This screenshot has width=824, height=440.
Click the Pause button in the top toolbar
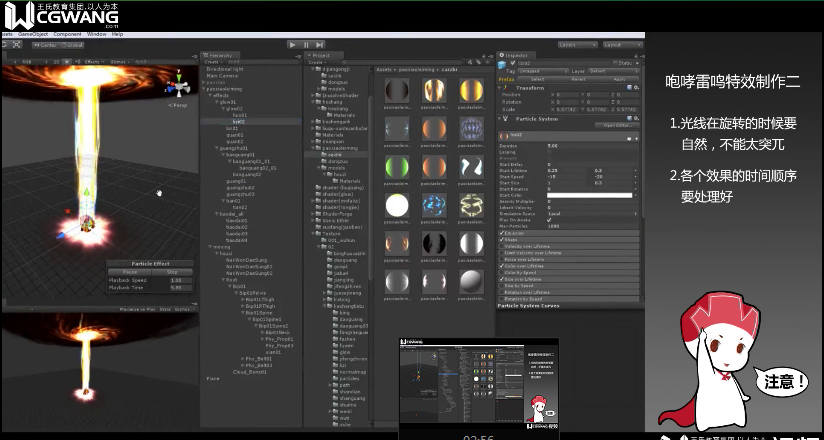(x=306, y=45)
